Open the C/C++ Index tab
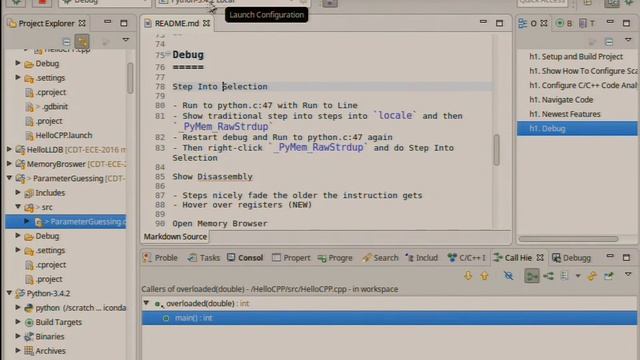Image resolution: width=640 pixels, height=360 pixels. (467, 258)
